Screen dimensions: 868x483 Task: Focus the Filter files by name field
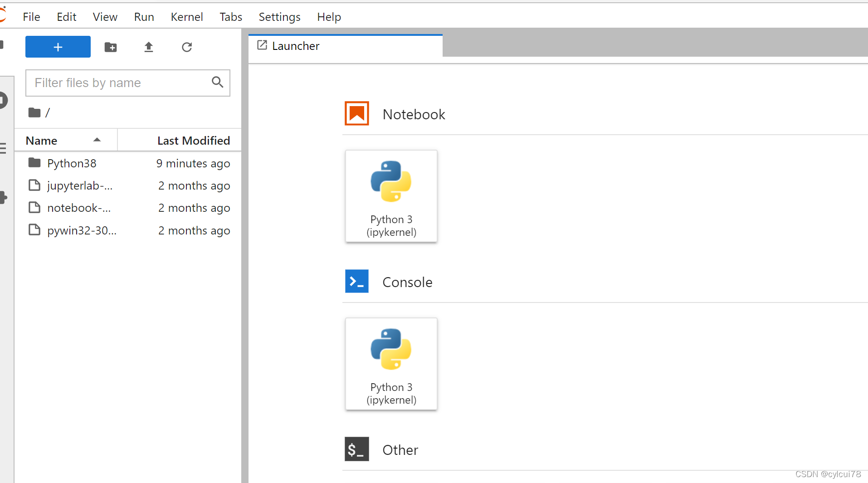tap(128, 83)
